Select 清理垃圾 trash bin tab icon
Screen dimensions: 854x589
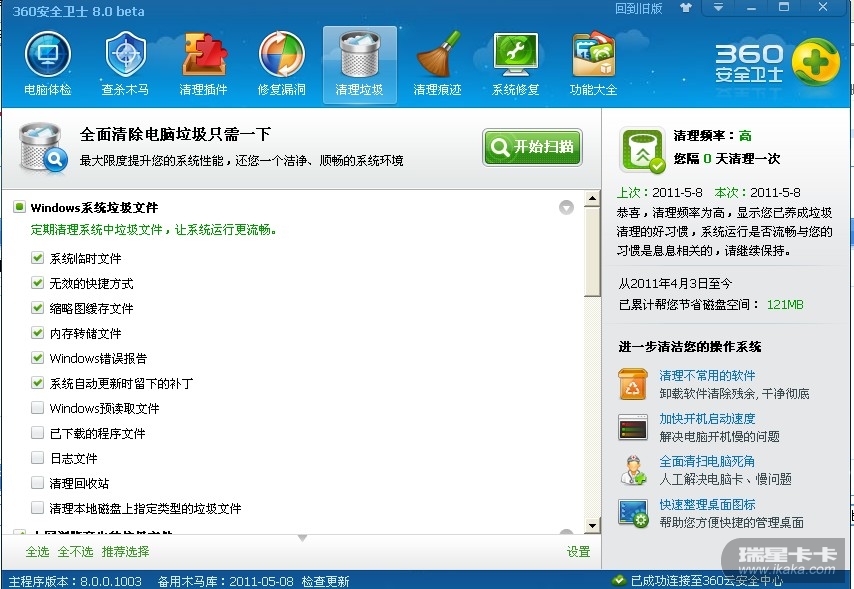[359, 54]
